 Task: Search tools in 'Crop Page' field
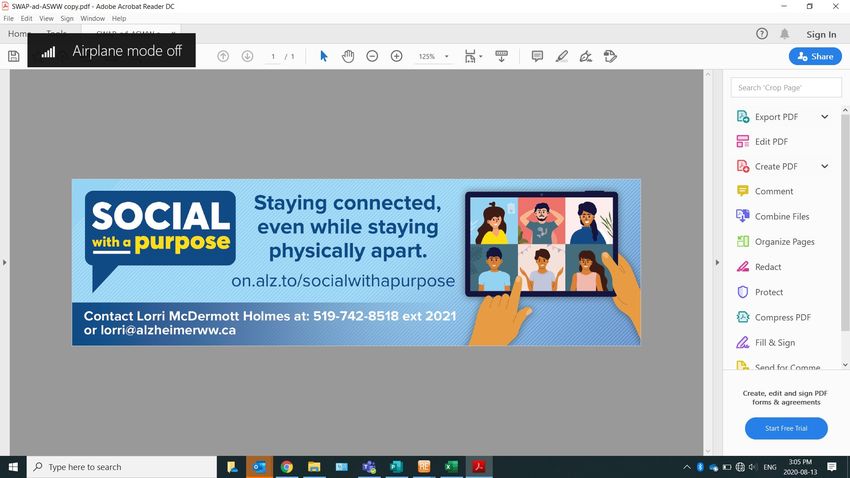[x=786, y=87]
